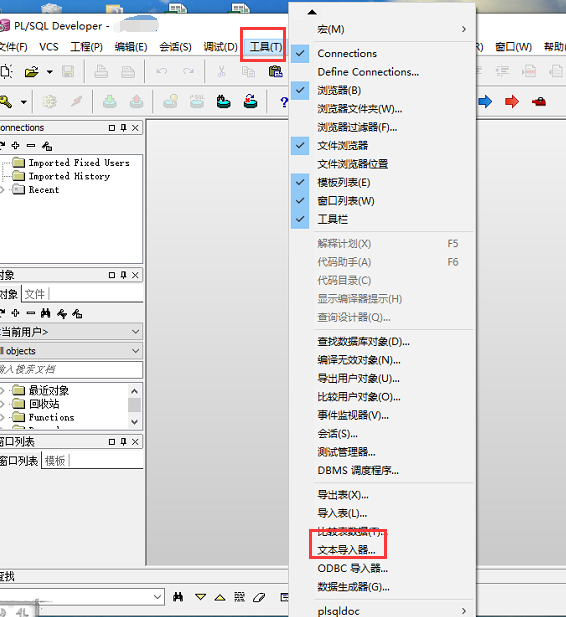566x617 pixels.
Task: Open the find bar text combo box dropdown
Action: pos(157,597)
